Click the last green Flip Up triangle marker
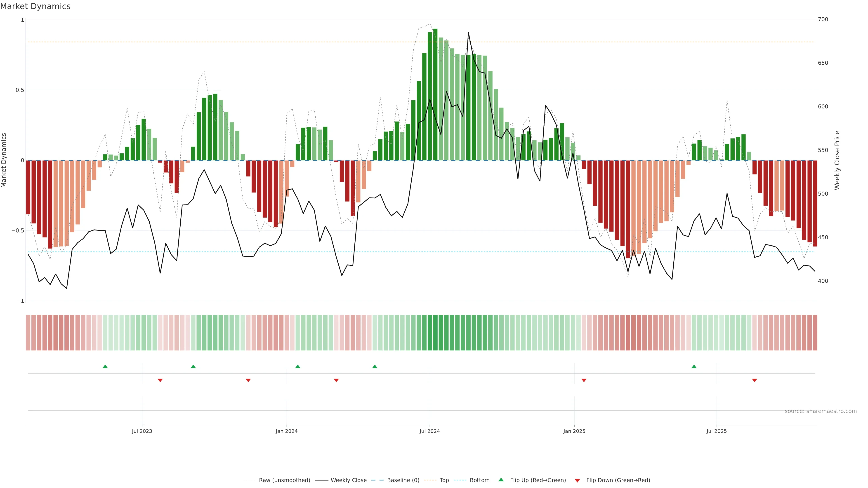This screenshot has height=488, width=868. point(694,366)
